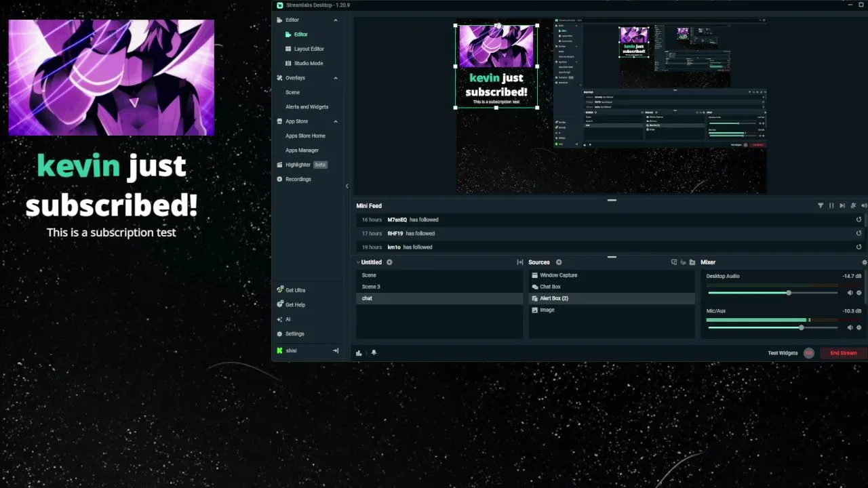Click the M7snEQ username in Mini Feed
The height and width of the screenshot is (488, 868).
[397, 220]
